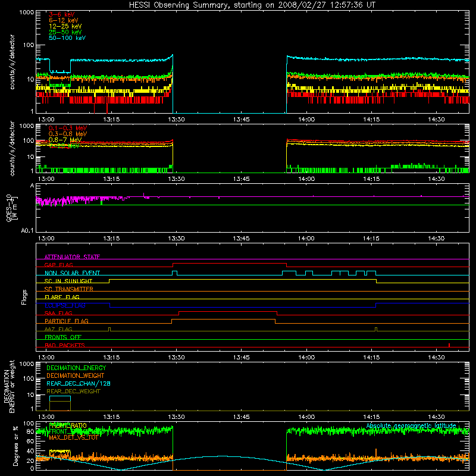Click the '14:30' tick label under the decimation panel
The image size is (476, 476).
(436, 417)
